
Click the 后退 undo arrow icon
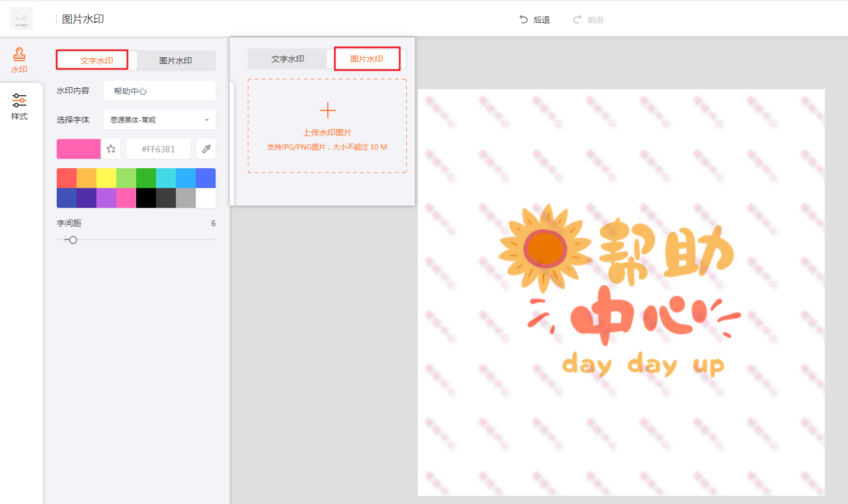coord(524,19)
